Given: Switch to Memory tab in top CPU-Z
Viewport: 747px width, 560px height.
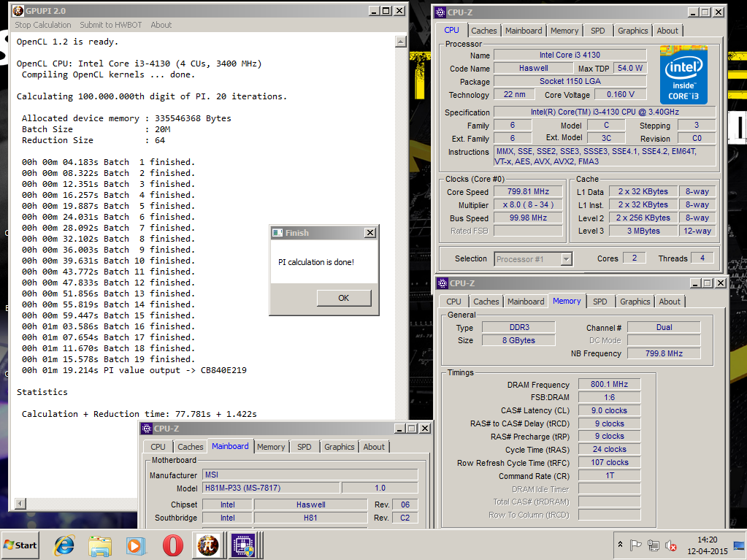Looking at the screenshot, I should click(564, 31).
